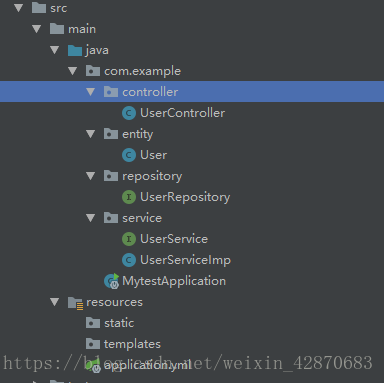Collapse the resources folder arrow
This screenshot has height=383, width=384.
[x=55, y=302]
